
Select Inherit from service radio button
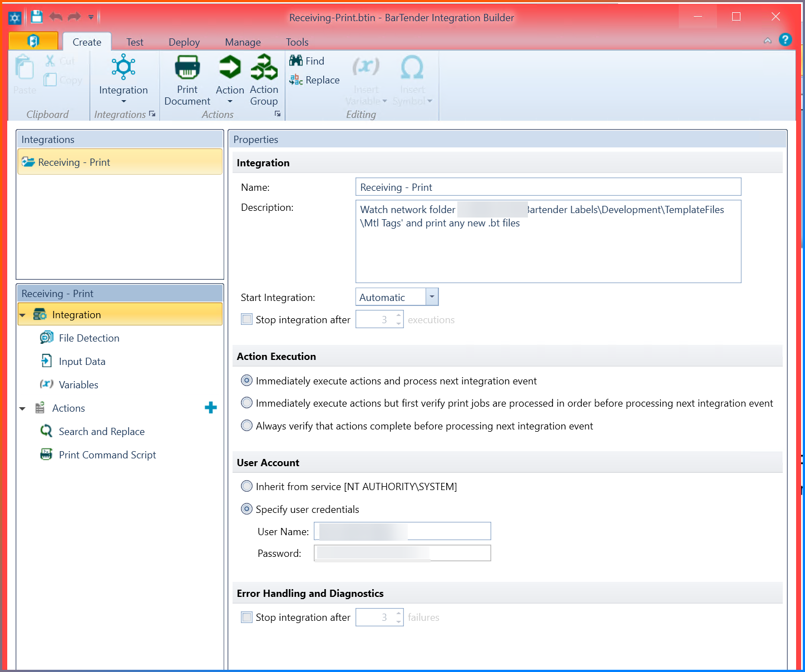point(246,486)
